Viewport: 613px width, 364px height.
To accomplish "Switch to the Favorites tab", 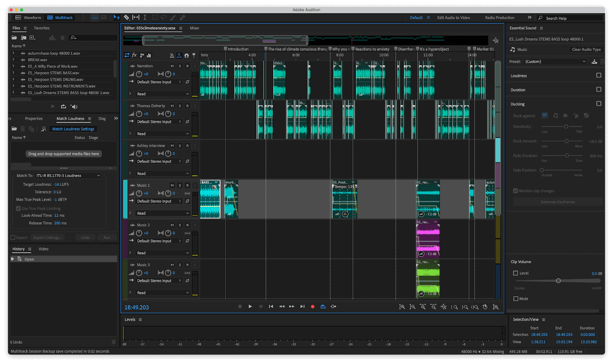I will [x=42, y=28].
